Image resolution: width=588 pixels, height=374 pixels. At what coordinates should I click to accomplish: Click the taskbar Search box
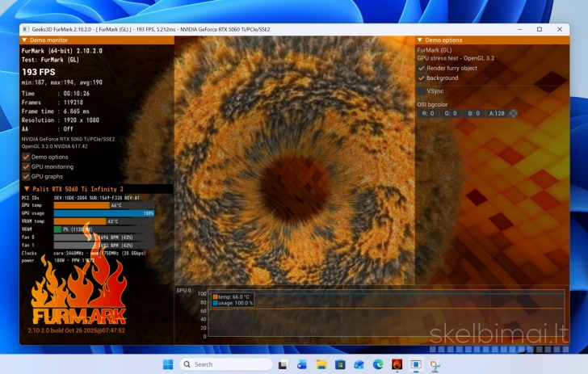click(226, 364)
